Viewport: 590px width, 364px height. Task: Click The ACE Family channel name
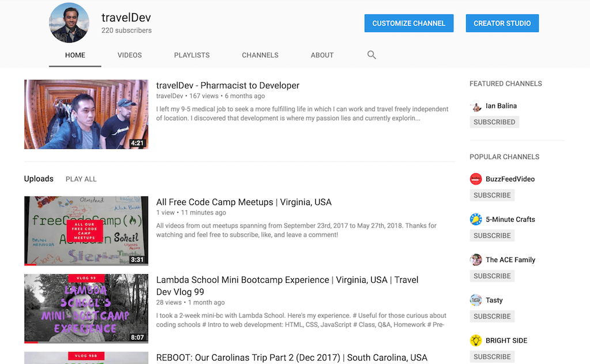pyautogui.click(x=510, y=259)
